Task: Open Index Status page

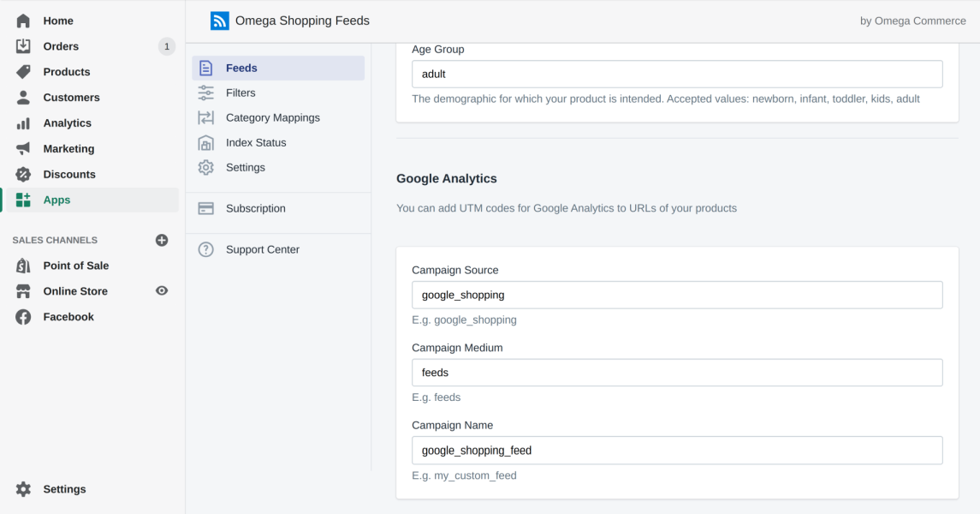Action: (256, 142)
